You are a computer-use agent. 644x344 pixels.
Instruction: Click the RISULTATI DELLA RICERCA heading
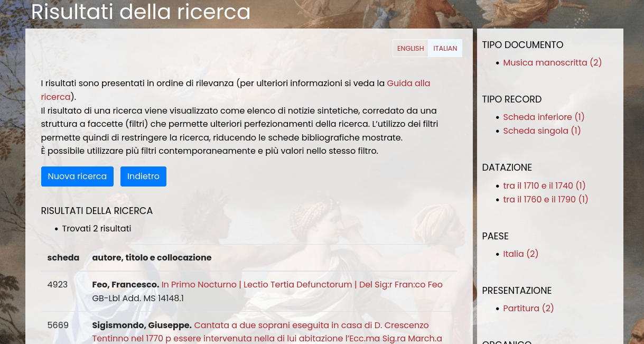pyautogui.click(x=97, y=211)
